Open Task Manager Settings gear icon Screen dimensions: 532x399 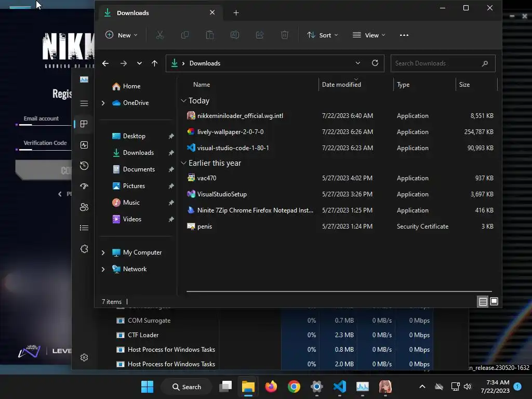click(x=84, y=357)
